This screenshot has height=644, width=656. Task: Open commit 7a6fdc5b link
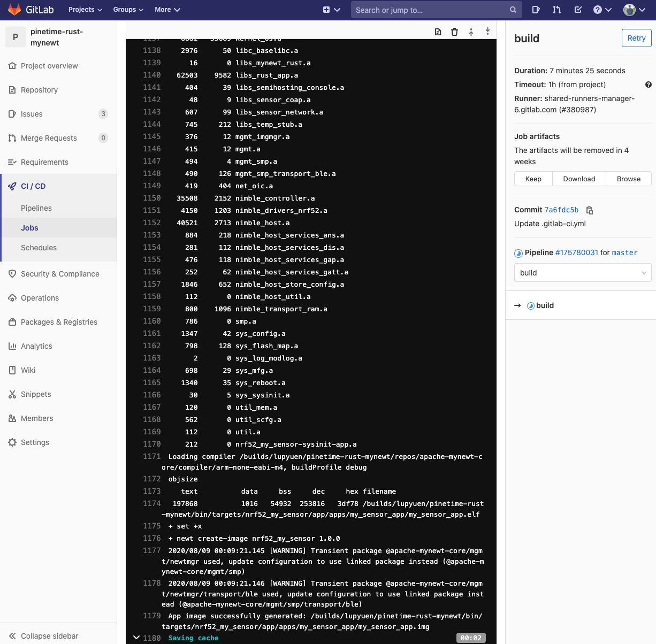561,210
